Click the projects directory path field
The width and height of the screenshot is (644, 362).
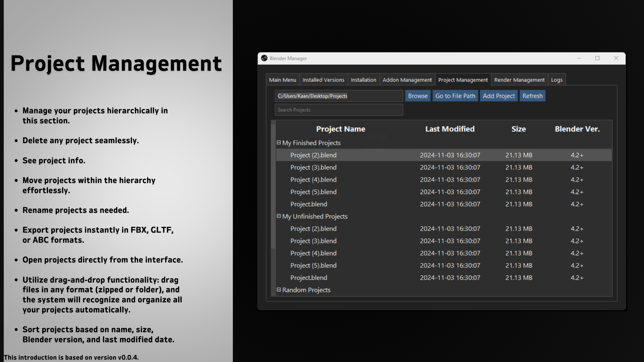(x=339, y=96)
